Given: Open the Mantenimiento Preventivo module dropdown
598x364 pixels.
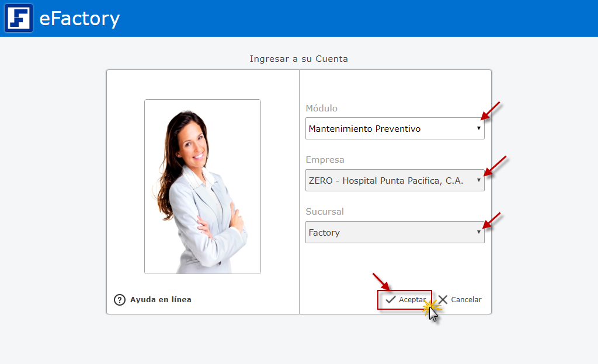Looking at the screenshot, I should pyautogui.click(x=385, y=129).
